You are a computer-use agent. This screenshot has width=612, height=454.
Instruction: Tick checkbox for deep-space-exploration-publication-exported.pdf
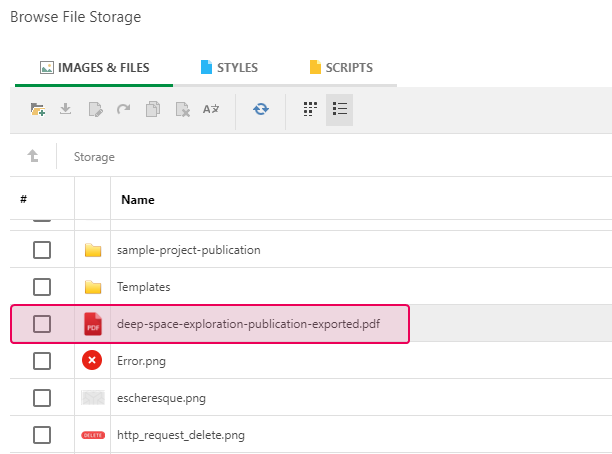coord(42,324)
